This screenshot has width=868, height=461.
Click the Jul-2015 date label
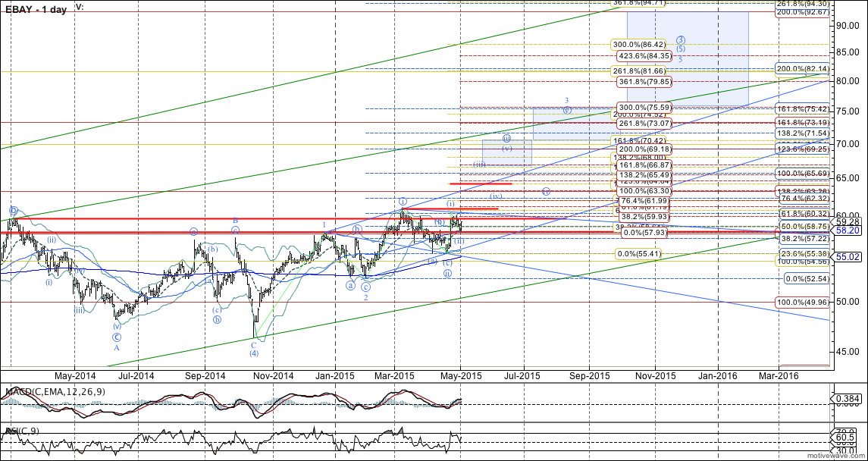[524, 375]
